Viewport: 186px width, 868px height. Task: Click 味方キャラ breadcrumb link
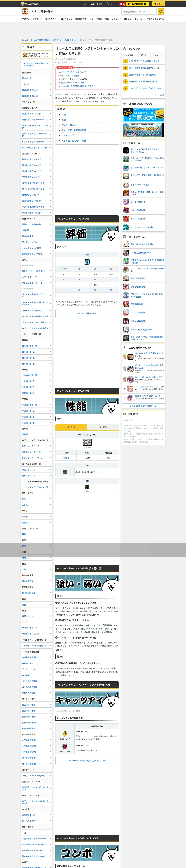coord(57,40)
